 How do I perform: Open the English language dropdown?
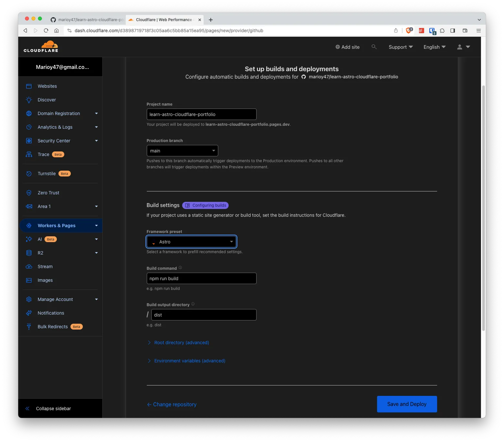click(x=435, y=47)
